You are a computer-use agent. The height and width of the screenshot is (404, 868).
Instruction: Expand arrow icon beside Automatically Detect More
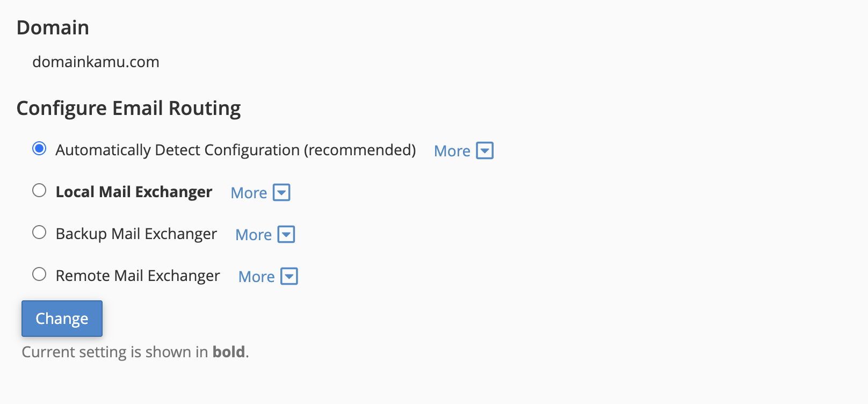[485, 150]
